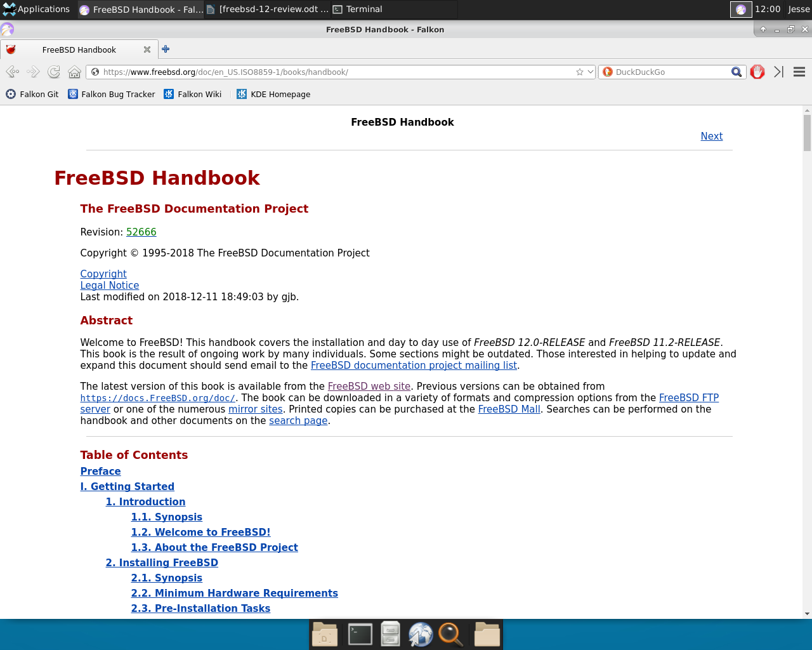Launch the web browser globe dock icon
The width and height of the screenshot is (812, 650).
pyautogui.click(x=420, y=634)
